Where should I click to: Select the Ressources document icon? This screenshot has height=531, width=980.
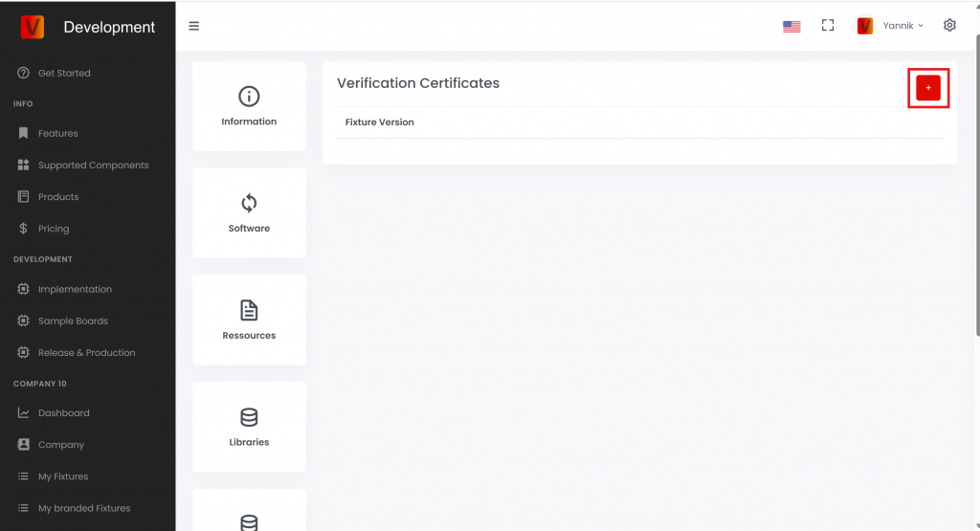point(249,310)
